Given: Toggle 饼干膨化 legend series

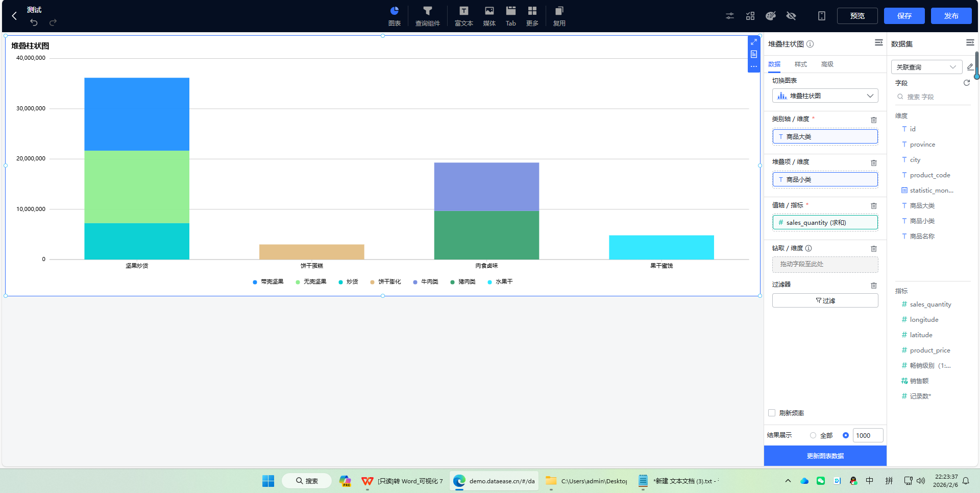Looking at the screenshot, I should pos(385,281).
